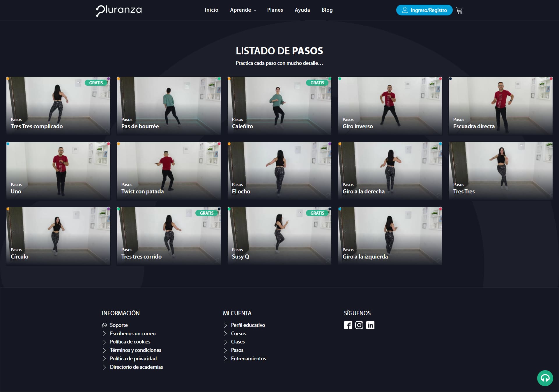The height and width of the screenshot is (392, 559).
Task: Open the Perfil educativo link
Action: pos(248,325)
